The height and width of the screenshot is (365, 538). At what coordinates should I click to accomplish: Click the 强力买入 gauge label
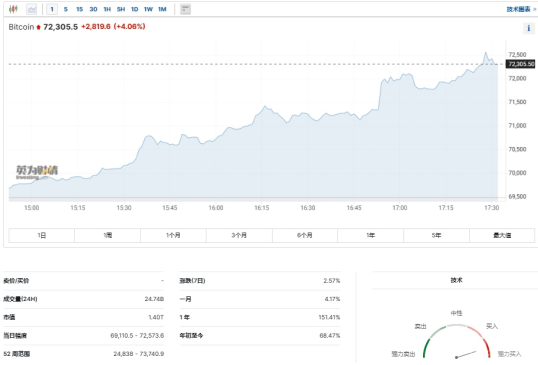509,354
